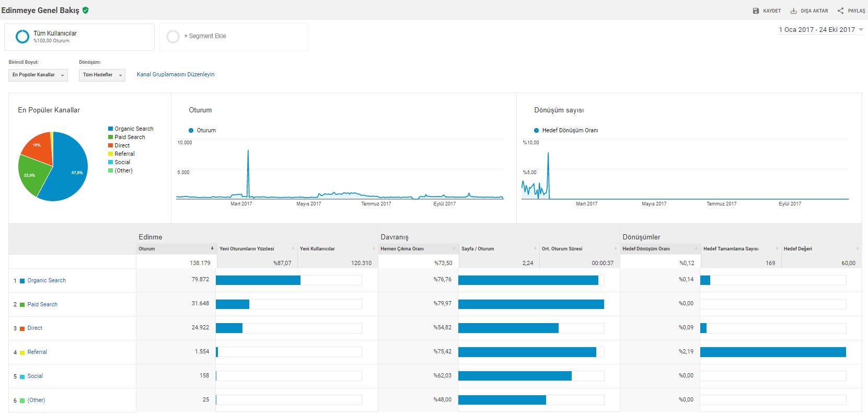This screenshot has width=868, height=413.
Task: Click the KAYDET save icon
Action: point(756,10)
